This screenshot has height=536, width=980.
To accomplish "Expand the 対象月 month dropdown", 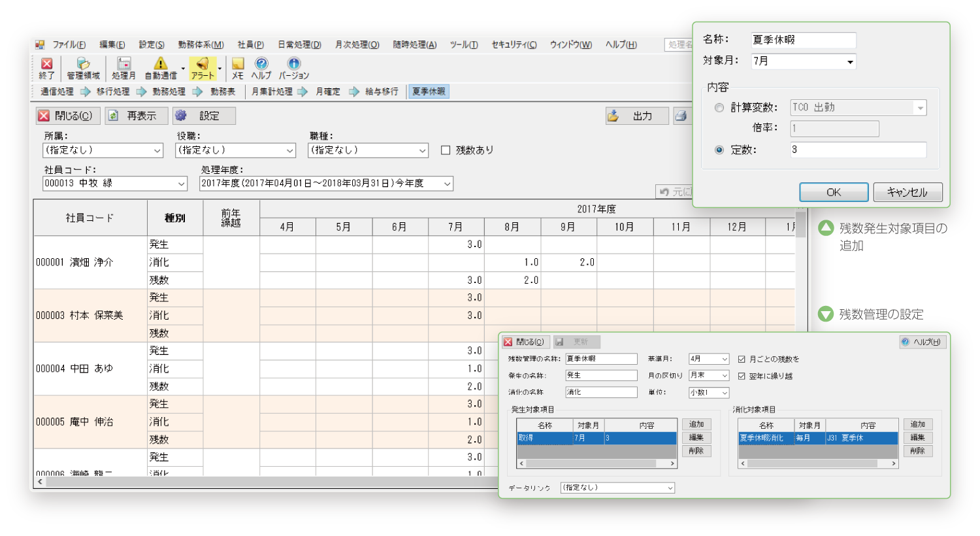I will (x=851, y=61).
